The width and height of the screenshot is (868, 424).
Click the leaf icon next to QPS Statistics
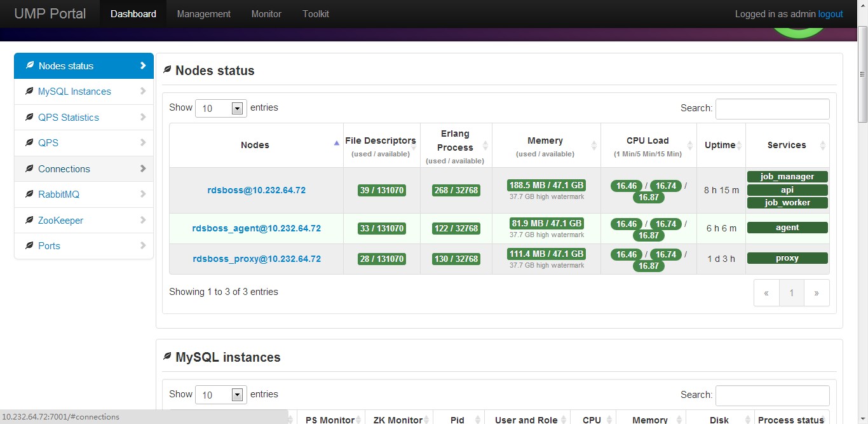click(x=29, y=117)
